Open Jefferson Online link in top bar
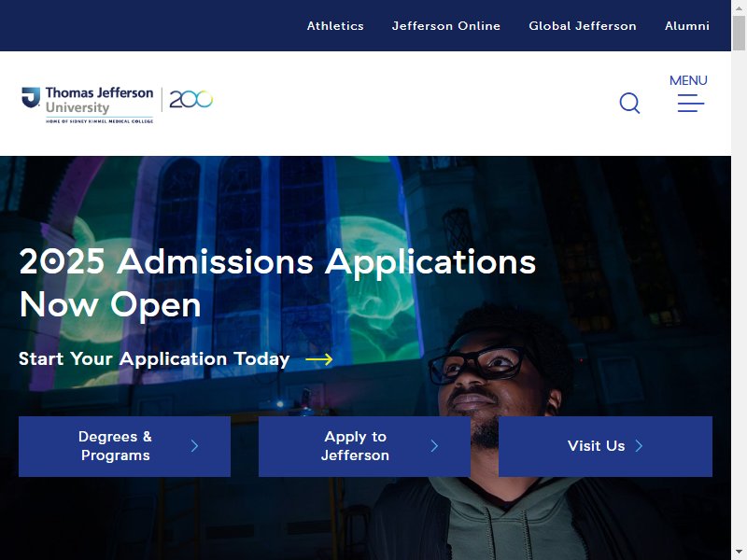 446,26
